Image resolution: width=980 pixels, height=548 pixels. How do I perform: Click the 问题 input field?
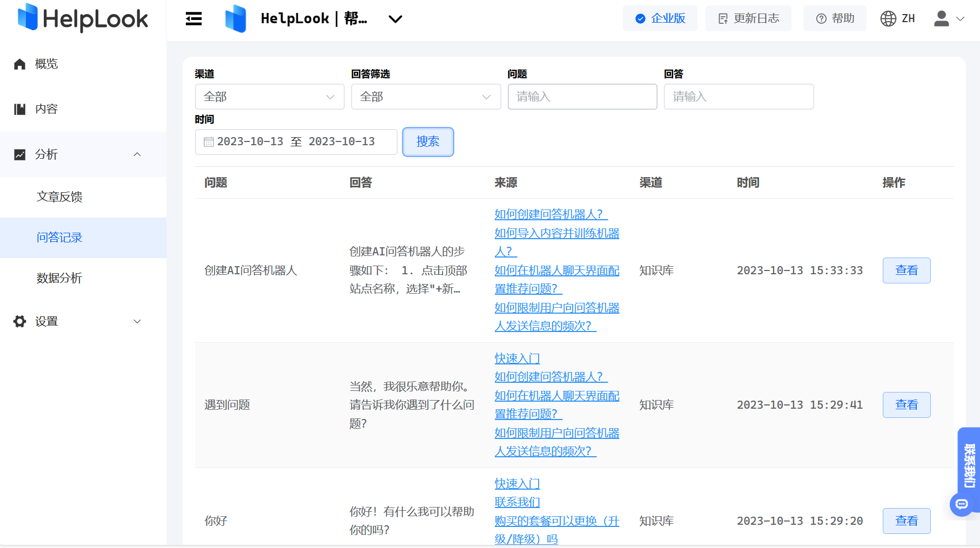click(582, 97)
